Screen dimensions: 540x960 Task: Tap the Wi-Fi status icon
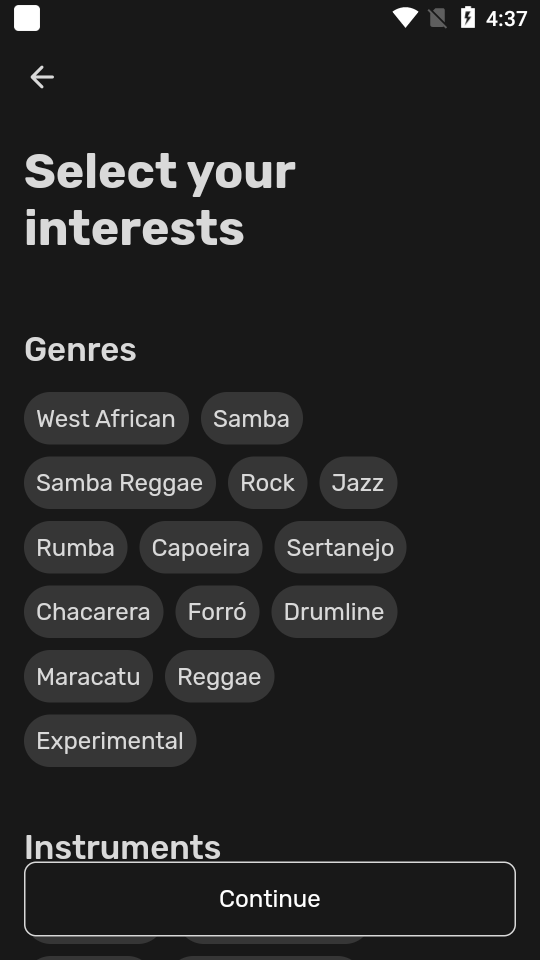(x=405, y=18)
